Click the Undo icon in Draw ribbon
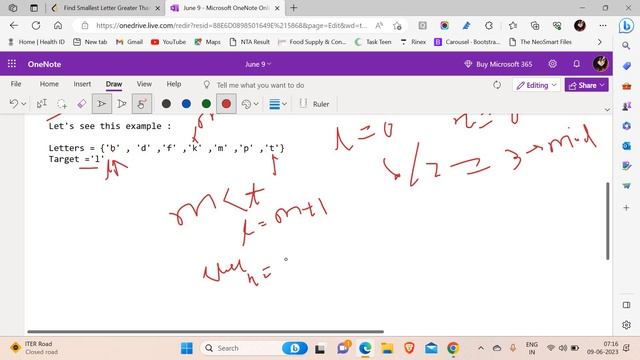The height and width of the screenshot is (360, 640). (13, 104)
